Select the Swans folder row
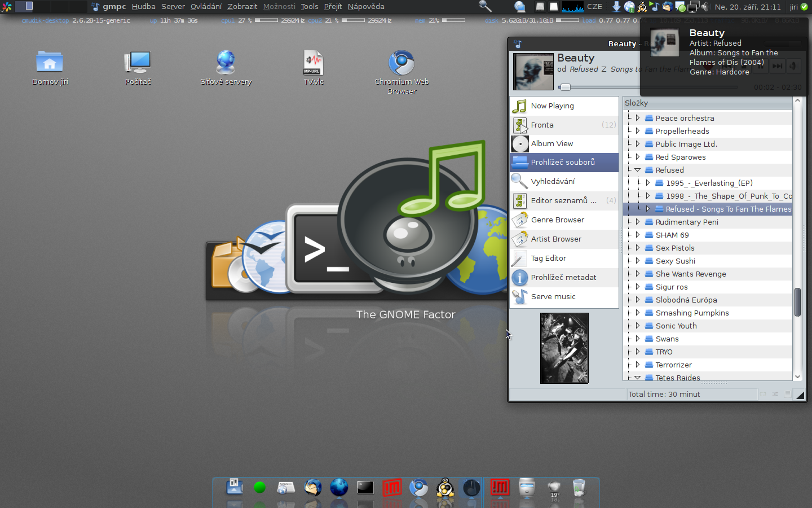This screenshot has width=812, height=508. 708,339
